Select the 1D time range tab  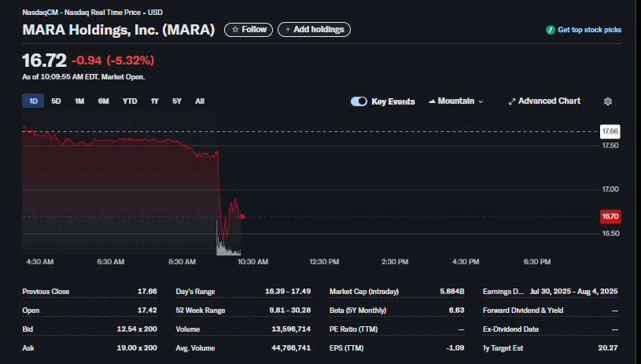pos(33,101)
